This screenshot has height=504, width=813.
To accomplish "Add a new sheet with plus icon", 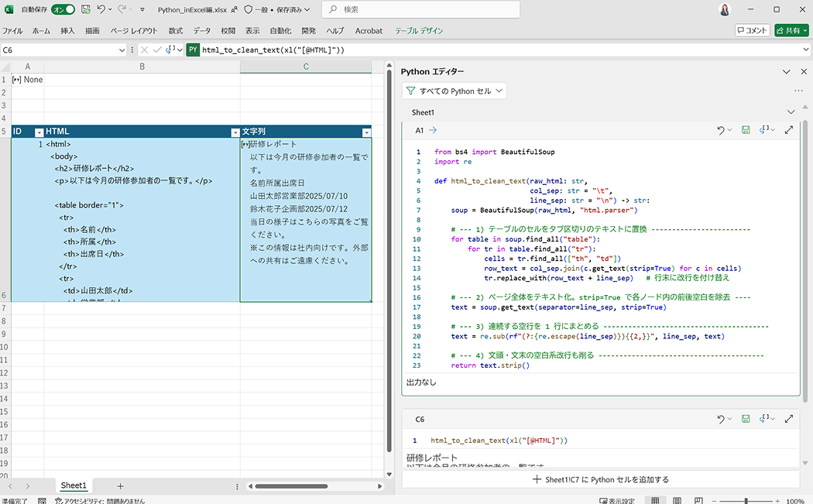I will pos(120,485).
